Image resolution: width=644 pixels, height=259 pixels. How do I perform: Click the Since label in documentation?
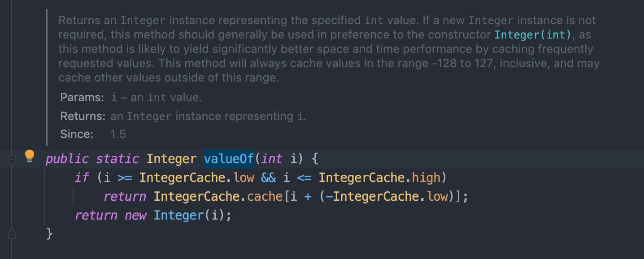tap(77, 134)
